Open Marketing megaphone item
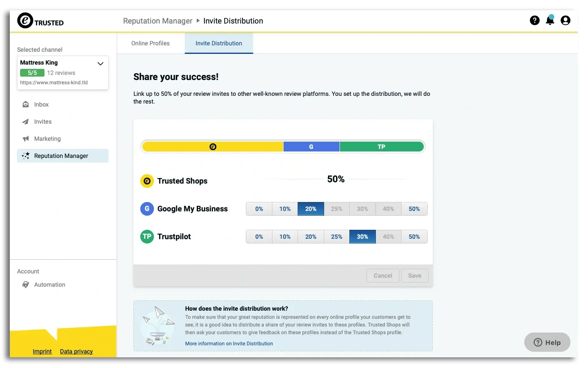This screenshot has width=588, height=368. (47, 139)
